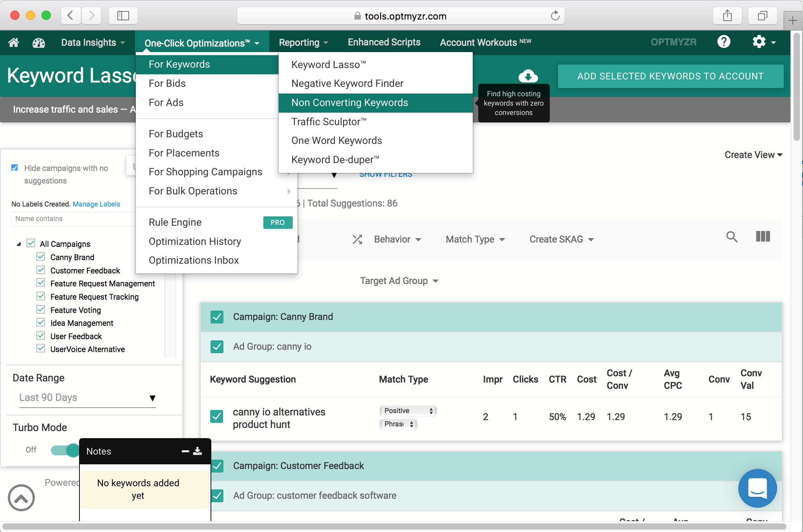
Task: Deselect keyword canny io alternatives product hunt
Action: click(217, 417)
